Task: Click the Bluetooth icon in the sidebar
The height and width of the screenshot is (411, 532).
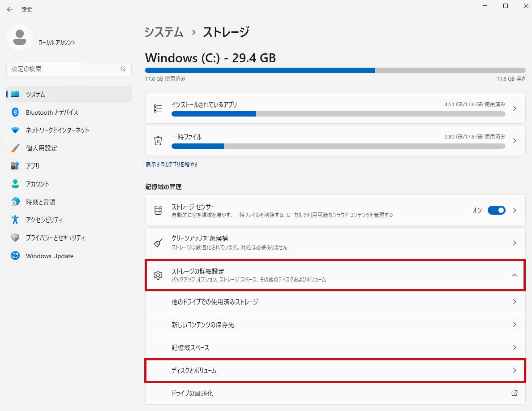Action: pyautogui.click(x=15, y=112)
